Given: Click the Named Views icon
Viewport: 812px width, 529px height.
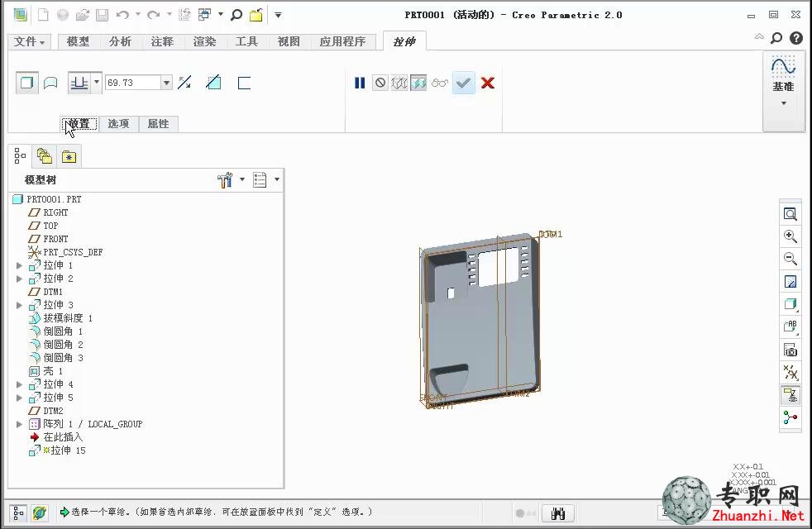Looking at the screenshot, I should (791, 326).
